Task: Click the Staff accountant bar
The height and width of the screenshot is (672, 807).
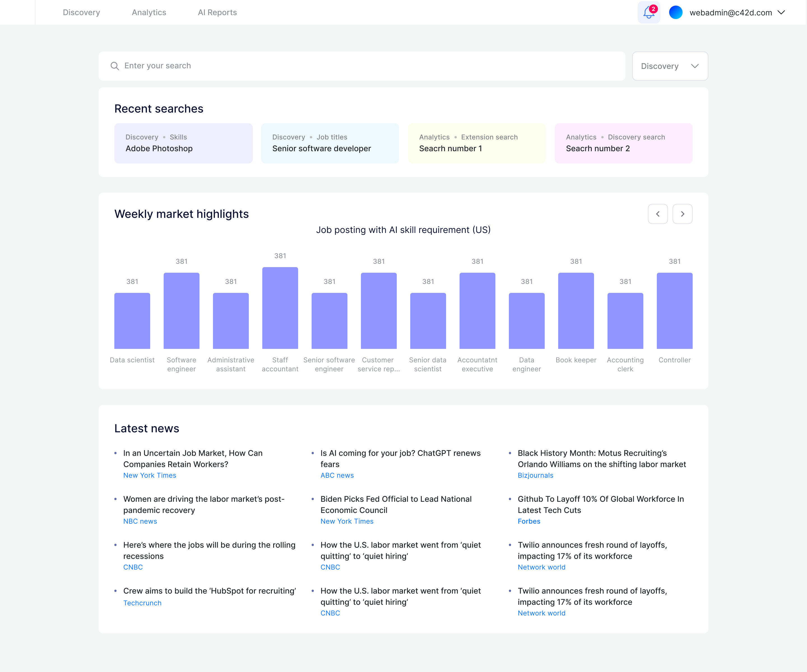Action: pyautogui.click(x=280, y=308)
